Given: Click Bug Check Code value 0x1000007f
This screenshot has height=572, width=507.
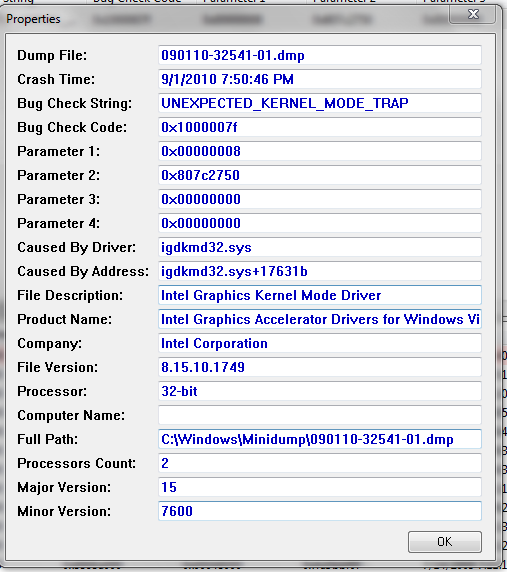Looking at the screenshot, I should tap(320, 127).
